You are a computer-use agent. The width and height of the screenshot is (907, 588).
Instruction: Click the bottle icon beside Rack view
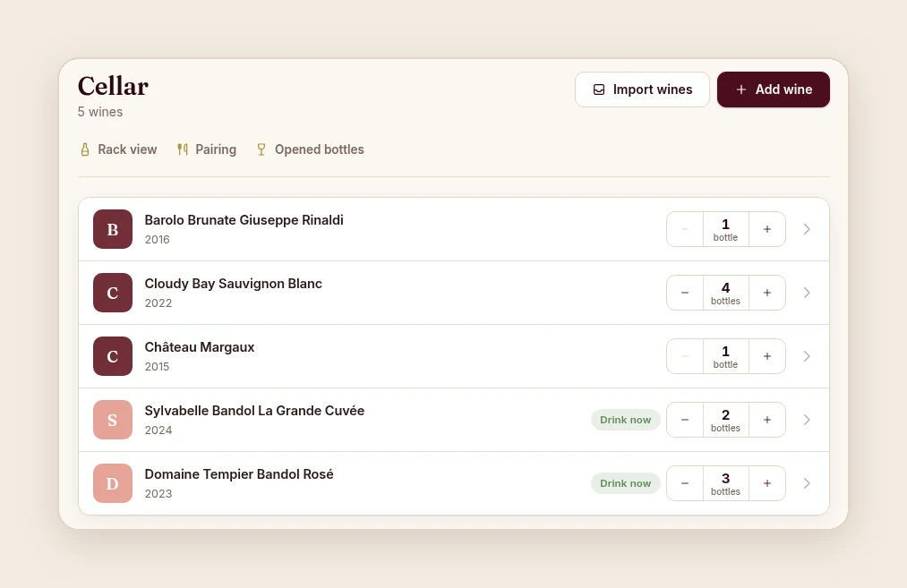(x=85, y=149)
